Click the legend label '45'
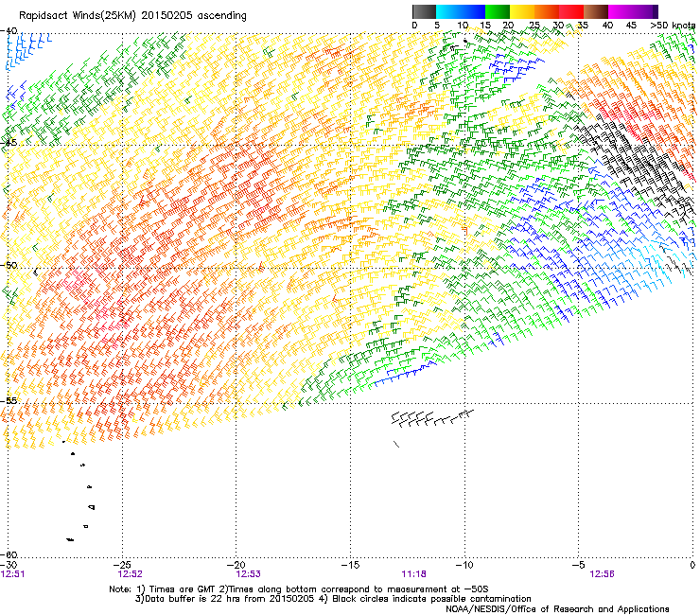The width and height of the screenshot is (700, 615). click(x=631, y=26)
